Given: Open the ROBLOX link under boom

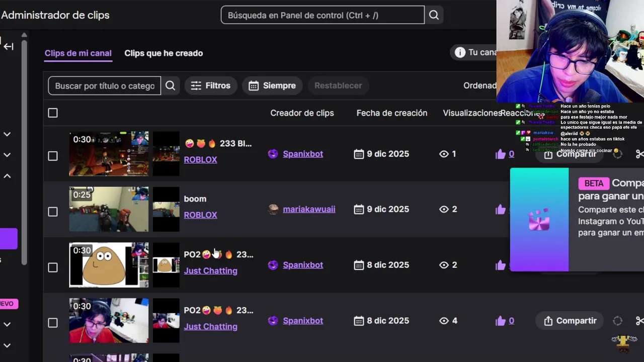Looking at the screenshot, I should [200, 215].
